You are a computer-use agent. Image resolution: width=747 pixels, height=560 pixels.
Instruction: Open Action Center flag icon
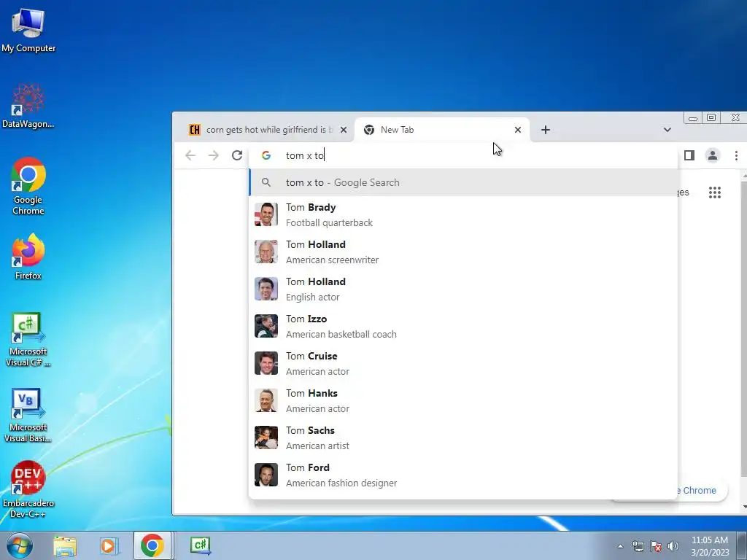(656, 546)
